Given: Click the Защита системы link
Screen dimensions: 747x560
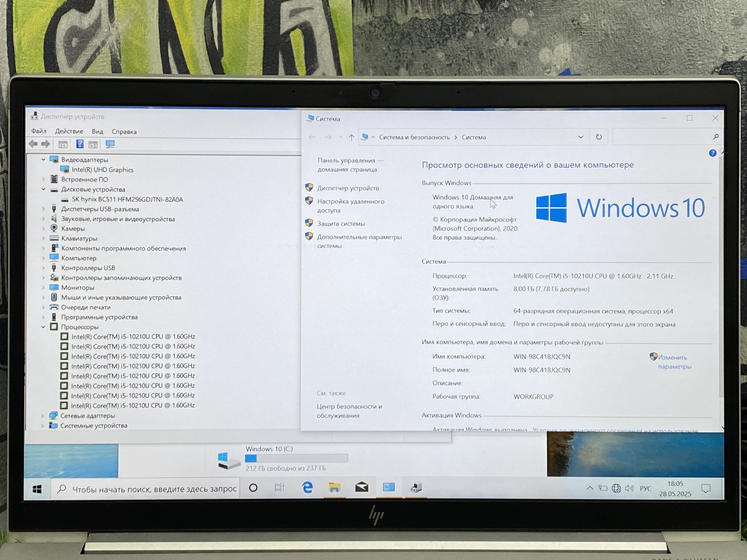Looking at the screenshot, I should click(341, 224).
